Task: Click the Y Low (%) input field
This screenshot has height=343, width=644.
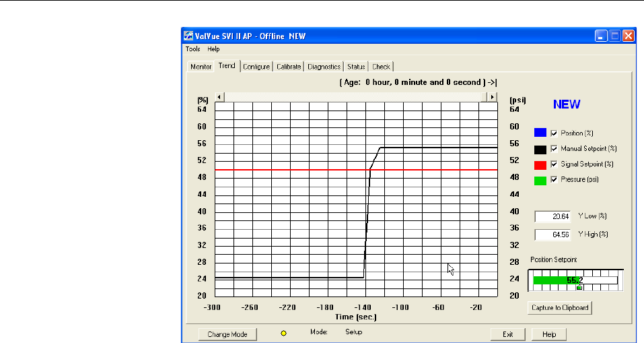Action: pos(552,216)
